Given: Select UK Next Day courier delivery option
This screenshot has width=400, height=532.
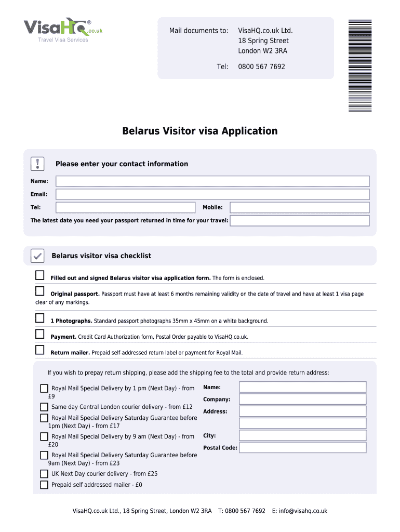Looking at the screenshot, I should click(x=44, y=474).
